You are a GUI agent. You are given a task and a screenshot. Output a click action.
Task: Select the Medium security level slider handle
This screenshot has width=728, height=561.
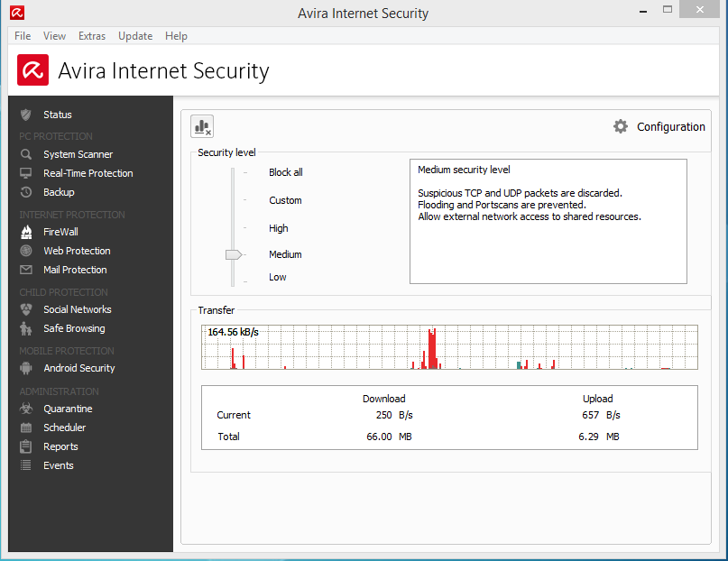pyautogui.click(x=234, y=255)
